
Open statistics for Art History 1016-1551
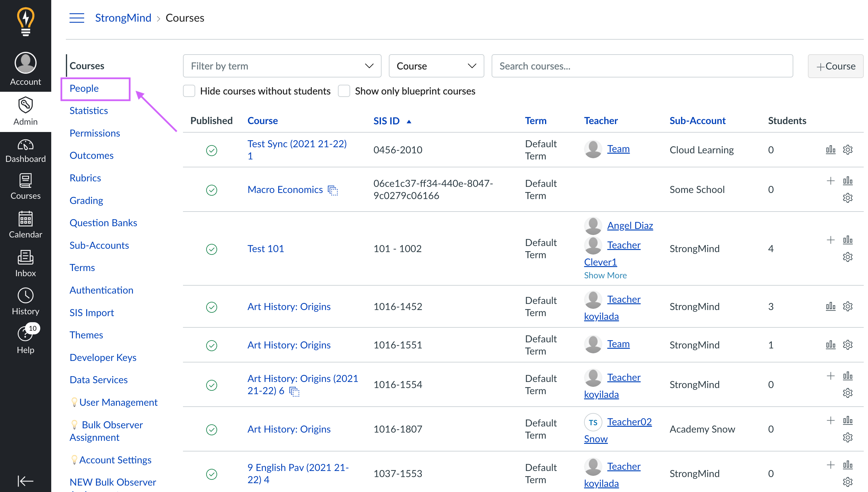pos(830,345)
